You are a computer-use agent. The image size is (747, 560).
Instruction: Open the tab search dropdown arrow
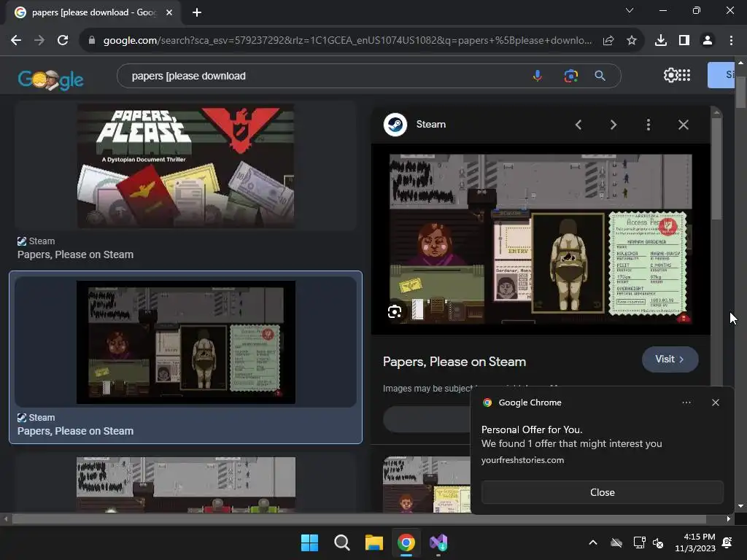click(630, 10)
